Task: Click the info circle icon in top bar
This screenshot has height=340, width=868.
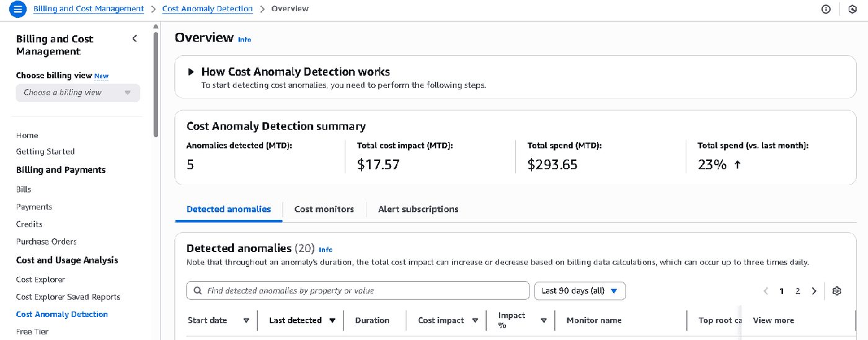Action: pyautogui.click(x=826, y=9)
